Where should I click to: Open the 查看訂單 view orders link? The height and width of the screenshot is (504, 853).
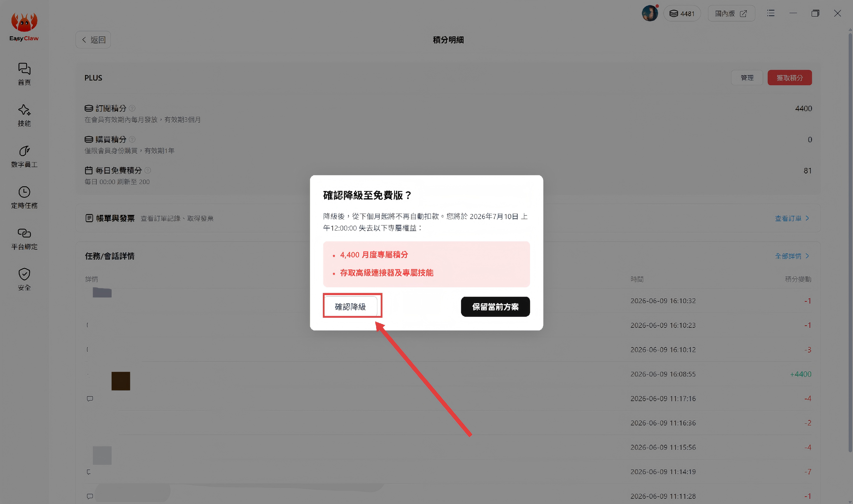pyautogui.click(x=792, y=218)
